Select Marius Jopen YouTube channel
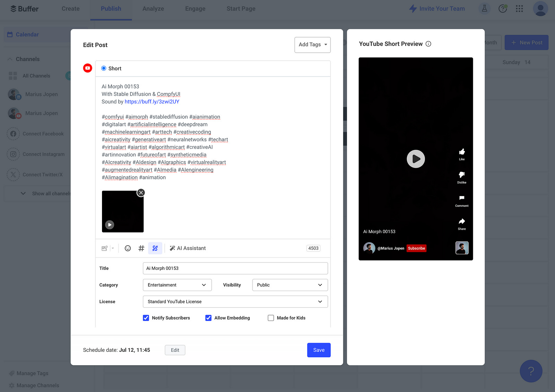 [33, 113]
